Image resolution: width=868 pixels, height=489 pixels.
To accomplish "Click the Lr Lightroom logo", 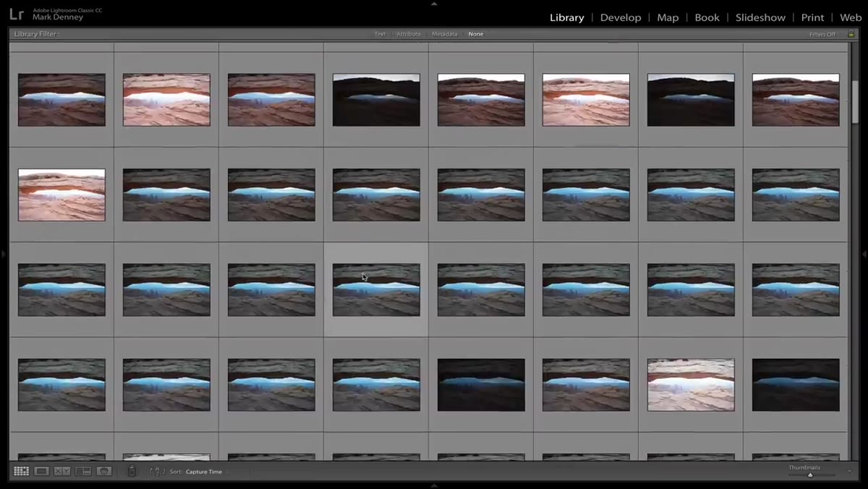I will (x=17, y=14).
